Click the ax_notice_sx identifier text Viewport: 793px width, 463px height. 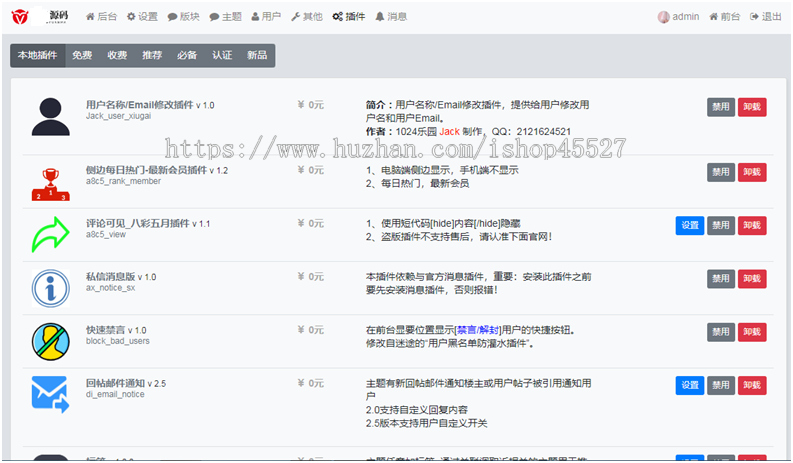click(x=110, y=287)
